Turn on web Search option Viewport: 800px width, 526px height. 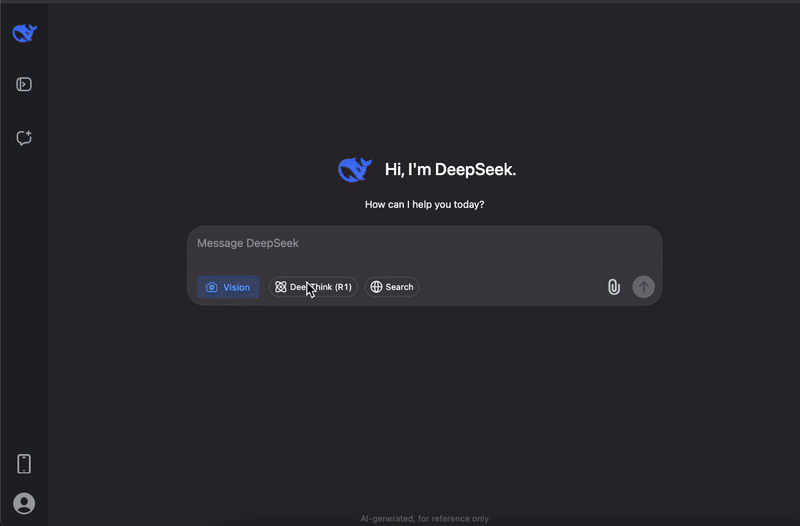click(x=392, y=287)
